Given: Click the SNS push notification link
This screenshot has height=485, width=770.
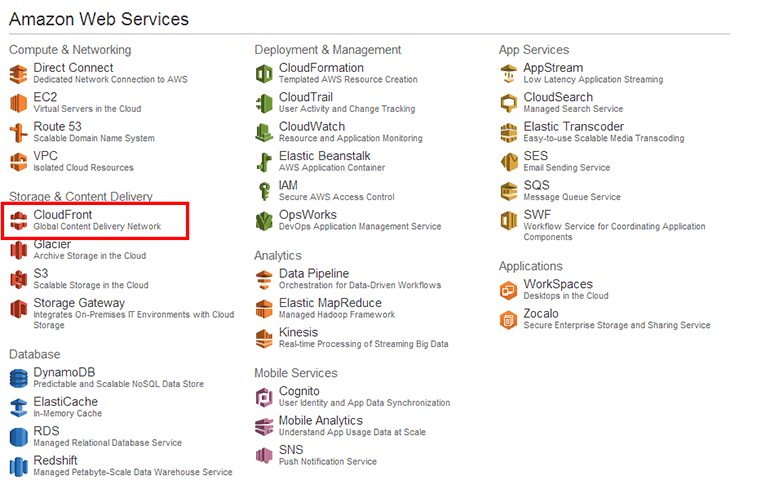Looking at the screenshot, I should tap(291, 450).
